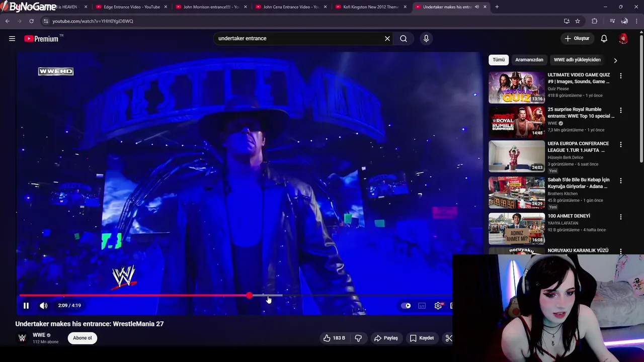Open the YouTube hamburger guide menu

tap(12, 39)
